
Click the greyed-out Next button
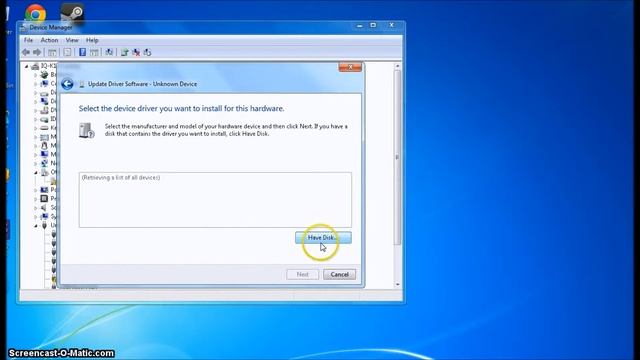click(x=302, y=274)
